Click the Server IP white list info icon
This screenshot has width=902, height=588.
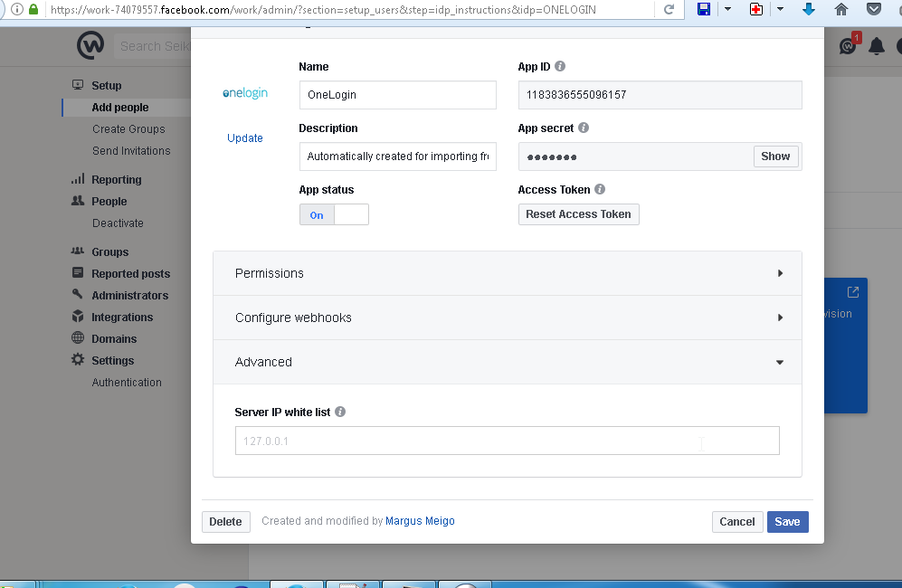pyautogui.click(x=340, y=412)
